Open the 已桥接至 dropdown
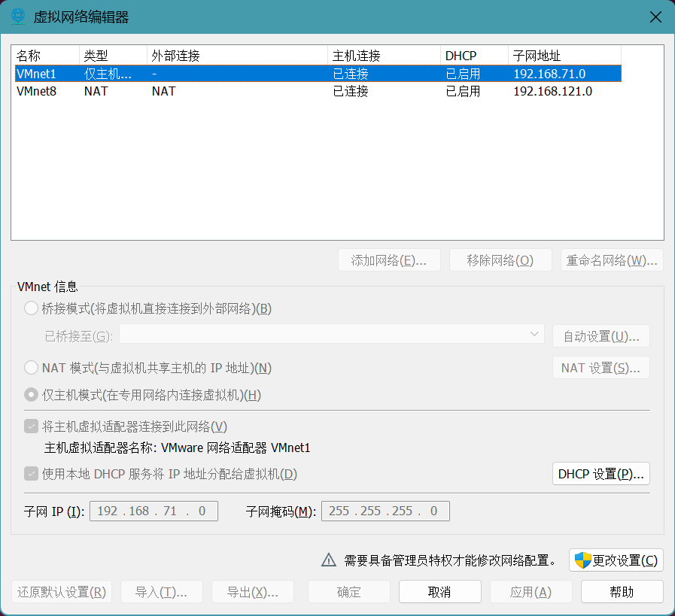The height and width of the screenshot is (616, 675). click(x=331, y=334)
